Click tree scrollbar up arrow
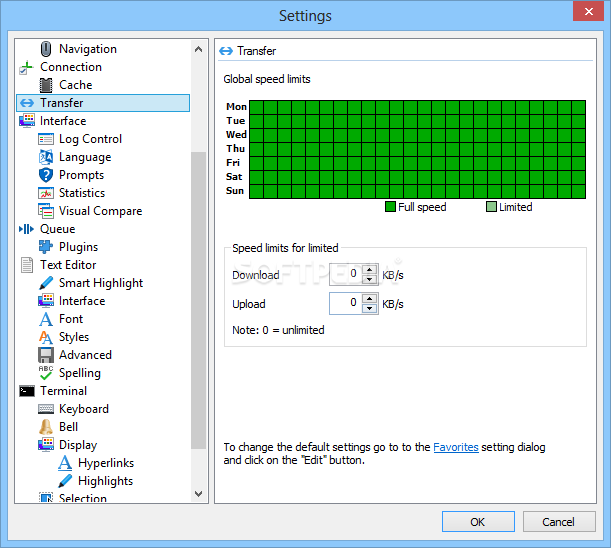Image resolution: width=611 pixels, height=548 pixels. [198, 49]
